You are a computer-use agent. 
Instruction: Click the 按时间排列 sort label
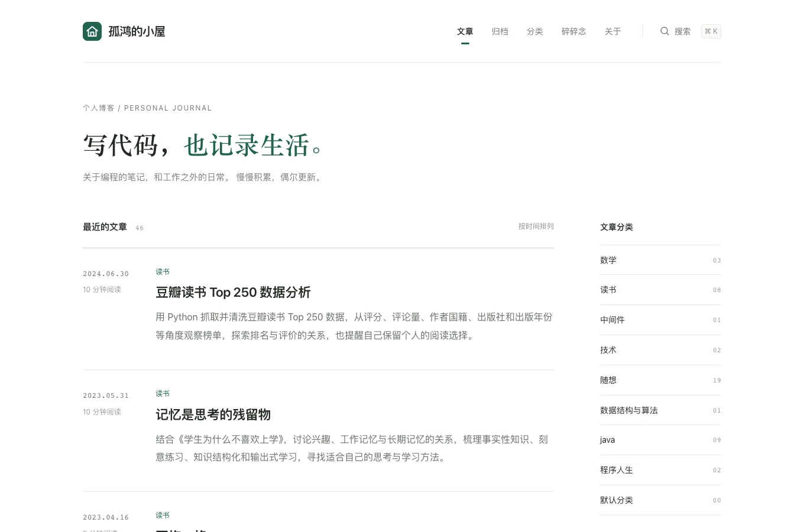(536, 226)
